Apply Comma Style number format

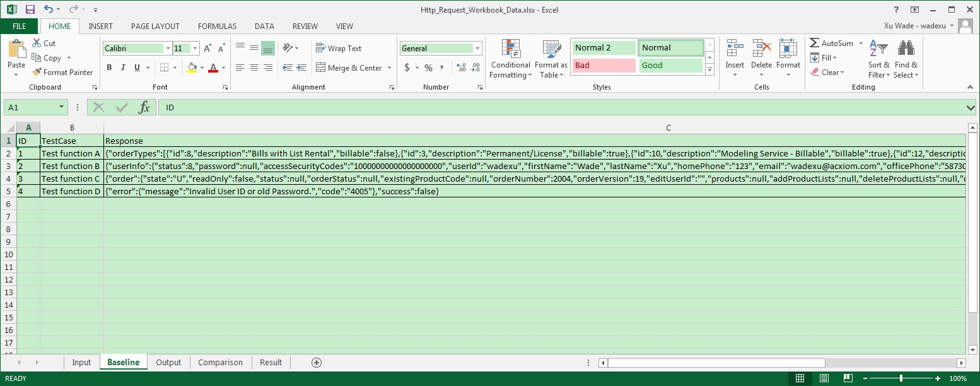[443, 67]
